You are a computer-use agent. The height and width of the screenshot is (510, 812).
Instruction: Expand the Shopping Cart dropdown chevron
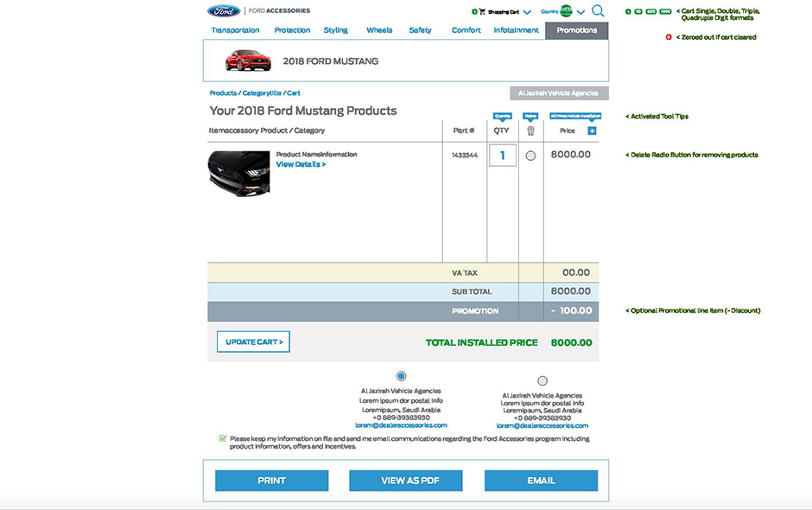pos(527,12)
